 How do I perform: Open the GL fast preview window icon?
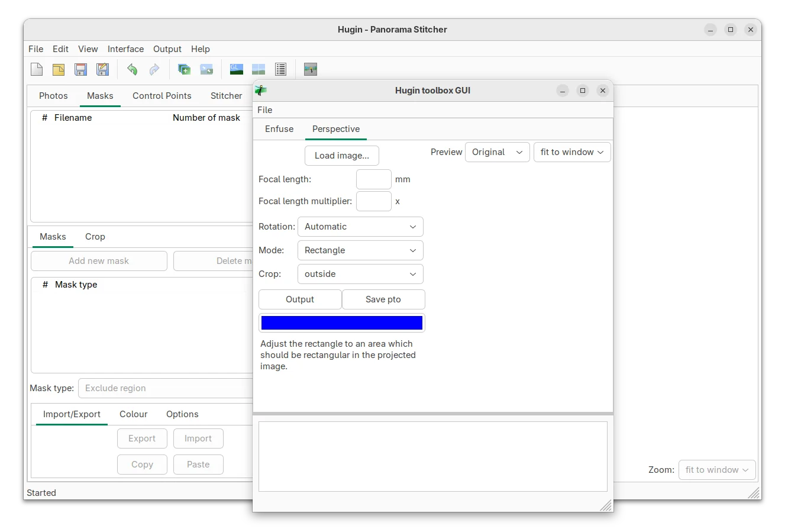click(236, 69)
